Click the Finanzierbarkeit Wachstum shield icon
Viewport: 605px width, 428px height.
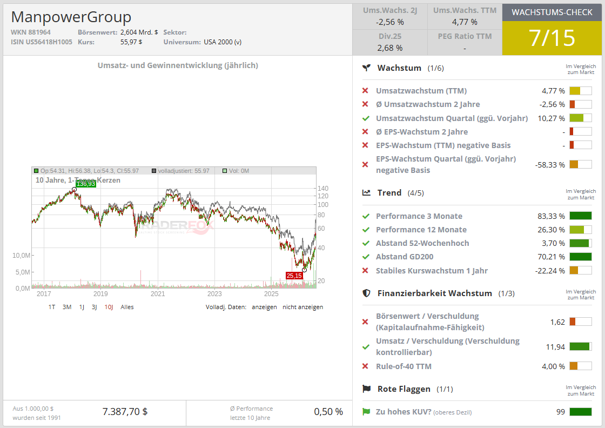(x=366, y=293)
